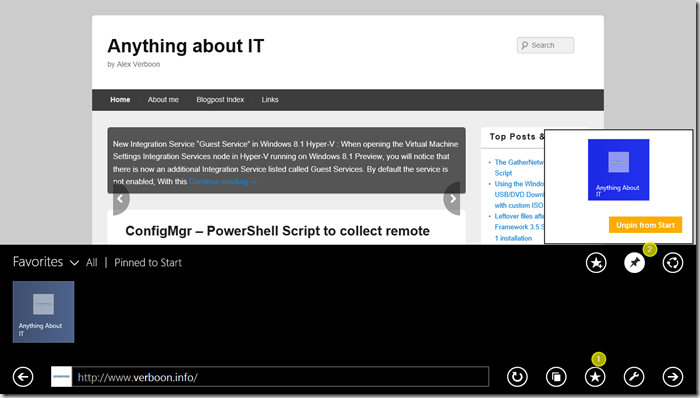The height and width of the screenshot is (398, 700).
Task: Open the ConfigMgr PowerShell Script post title
Action: 277,231
